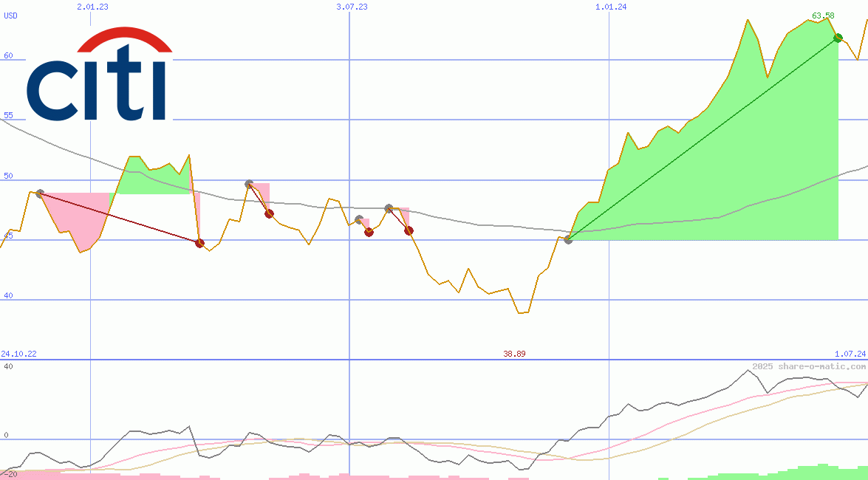
Task: Select the 3.07.23 date label
Action: (x=352, y=7)
